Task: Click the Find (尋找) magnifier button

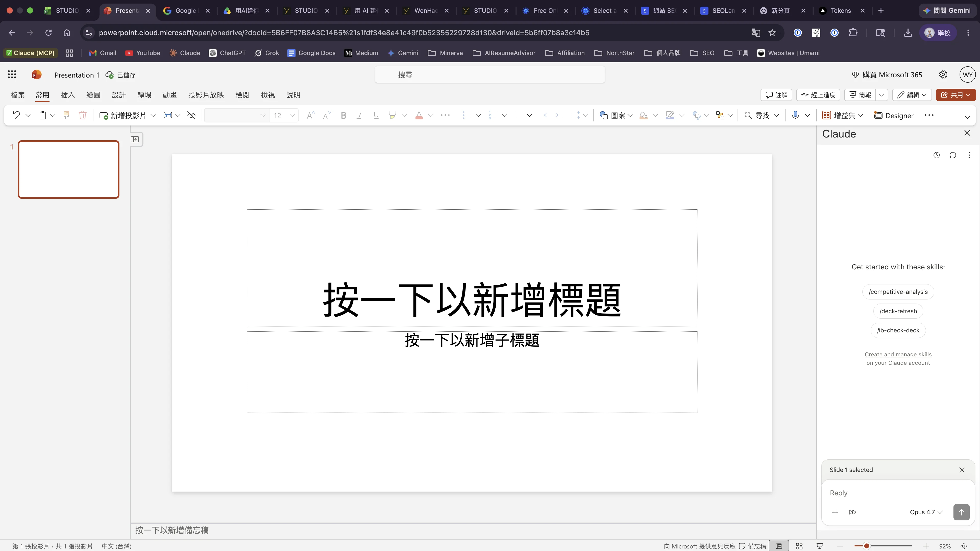Action: 757,115
